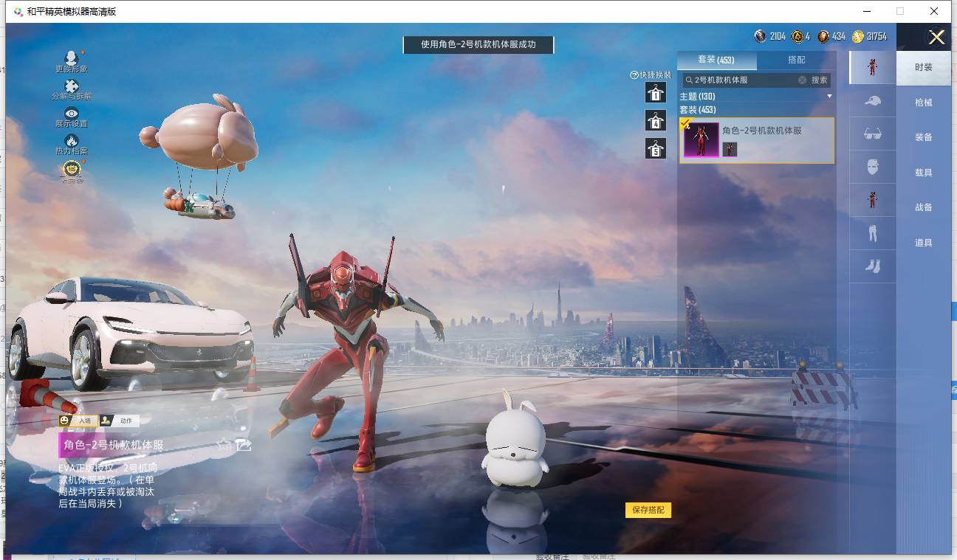Open 分解与拼装 puzzle piece icon

click(72, 86)
